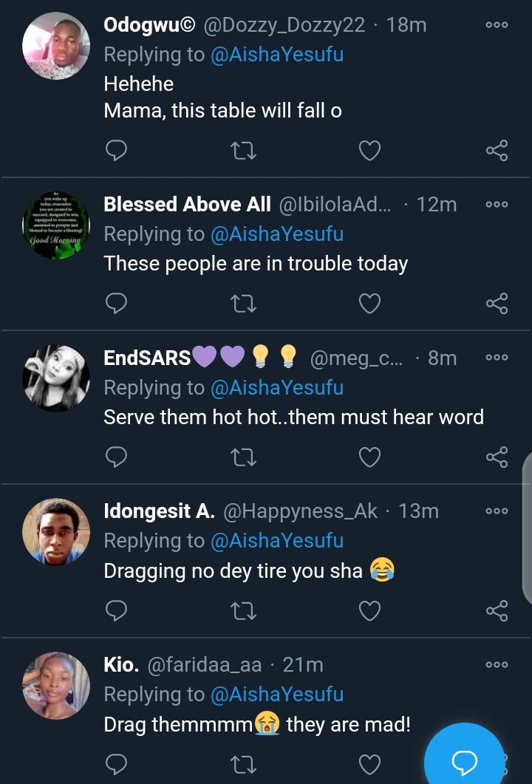Image resolution: width=532 pixels, height=784 pixels.
Task: Expand overflow menu for Kio.'s tweet
Action: tap(497, 665)
